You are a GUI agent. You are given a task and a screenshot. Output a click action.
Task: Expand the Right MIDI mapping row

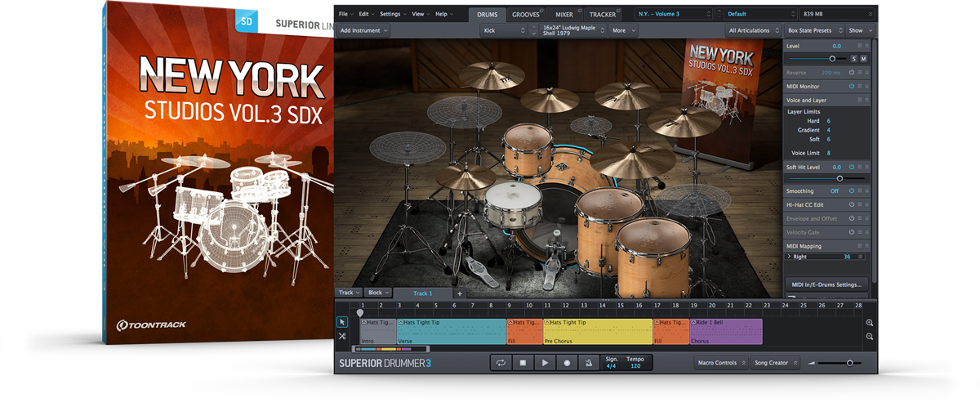coord(789,257)
